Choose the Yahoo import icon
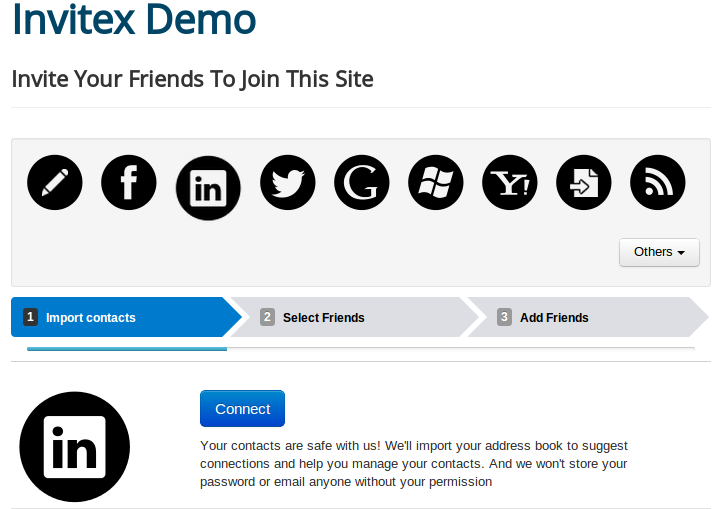This screenshot has width=721, height=509. point(510,183)
